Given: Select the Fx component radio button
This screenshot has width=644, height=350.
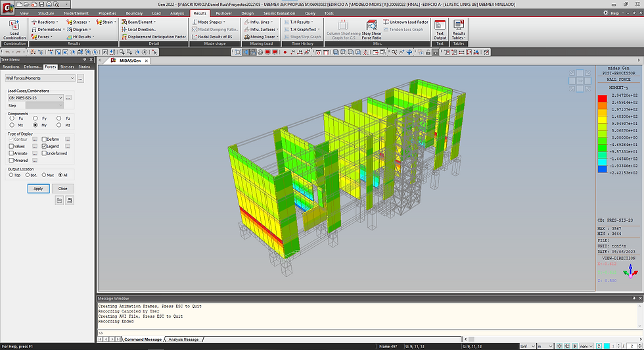Looking at the screenshot, I should (12, 118).
